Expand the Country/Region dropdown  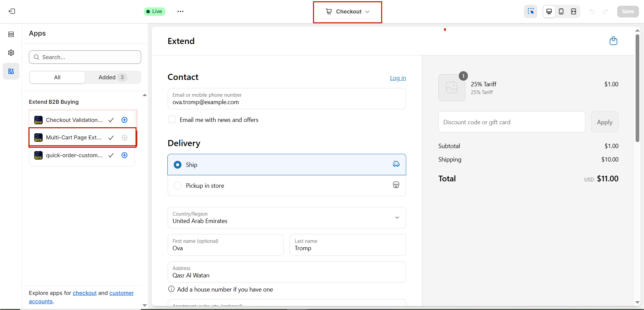pos(287,218)
